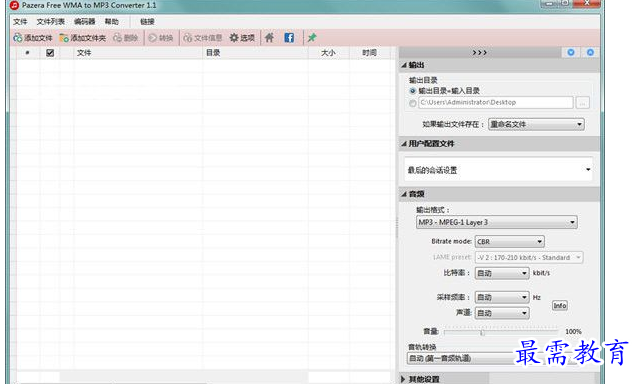Viewport: 637px width, 384px height.
Task: Start conversion with the 转换 button
Action: point(161,38)
